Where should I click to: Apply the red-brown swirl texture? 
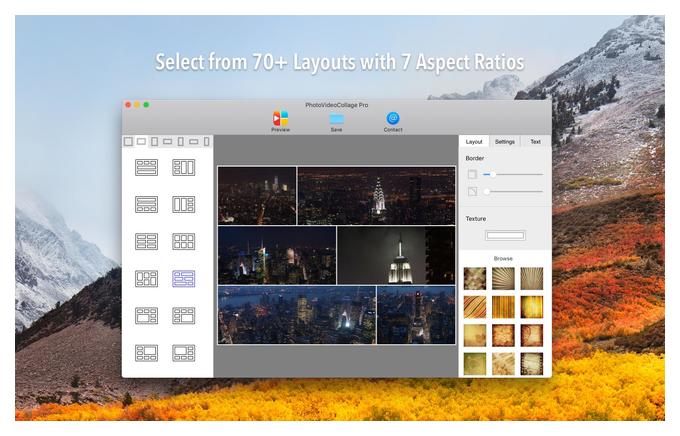532,335
